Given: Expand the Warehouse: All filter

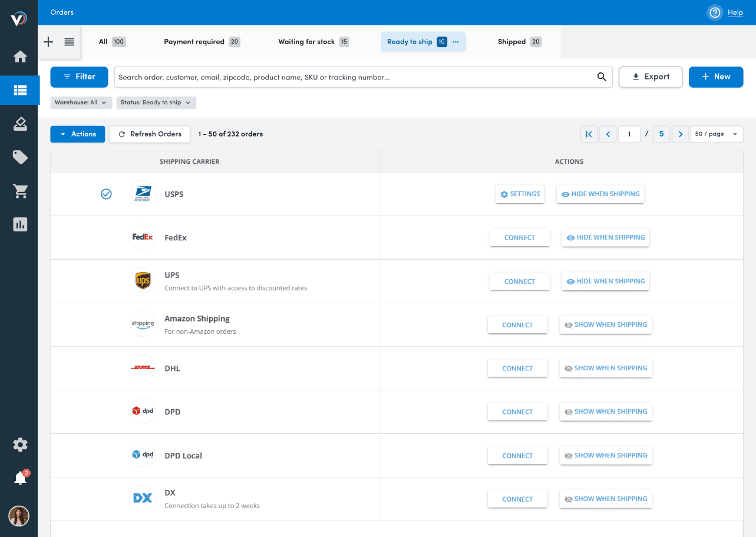Looking at the screenshot, I should pyautogui.click(x=81, y=102).
